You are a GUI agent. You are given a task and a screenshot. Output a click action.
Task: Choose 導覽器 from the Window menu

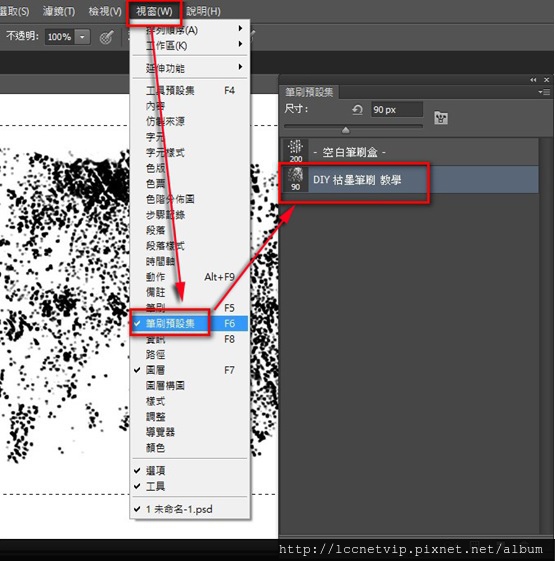click(190, 432)
